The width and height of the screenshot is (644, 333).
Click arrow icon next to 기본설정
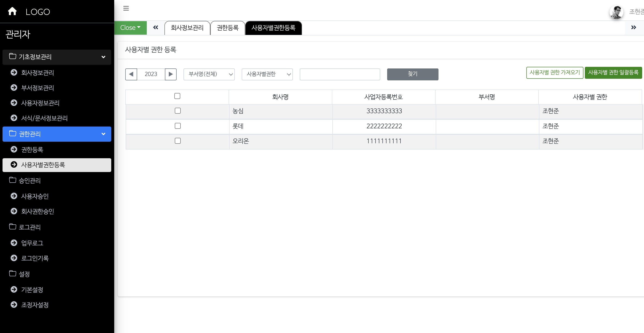coord(14,289)
